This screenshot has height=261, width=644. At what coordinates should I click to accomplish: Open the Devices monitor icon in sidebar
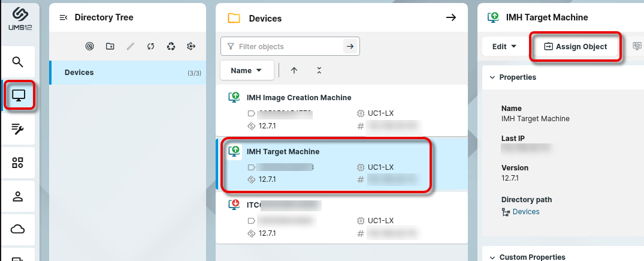pos(18,96)
